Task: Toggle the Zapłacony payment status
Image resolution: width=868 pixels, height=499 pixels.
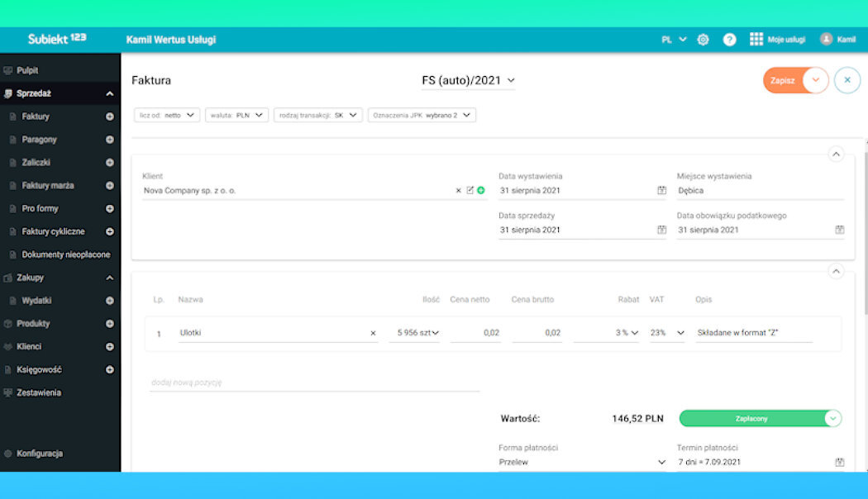Action: [832, 419]
